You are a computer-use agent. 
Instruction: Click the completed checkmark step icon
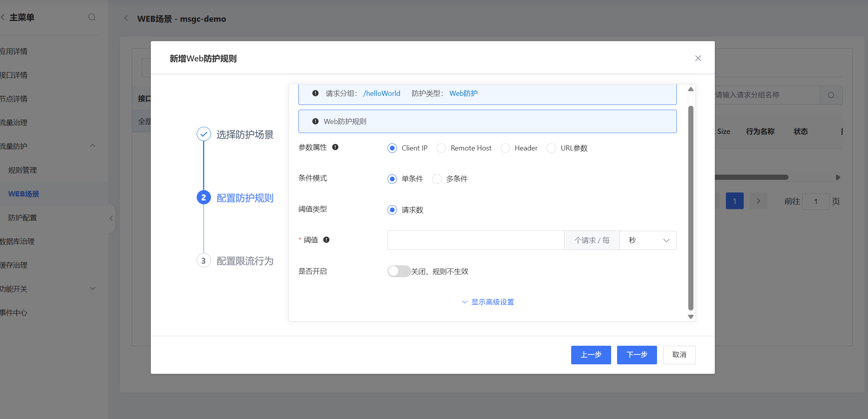203,134
